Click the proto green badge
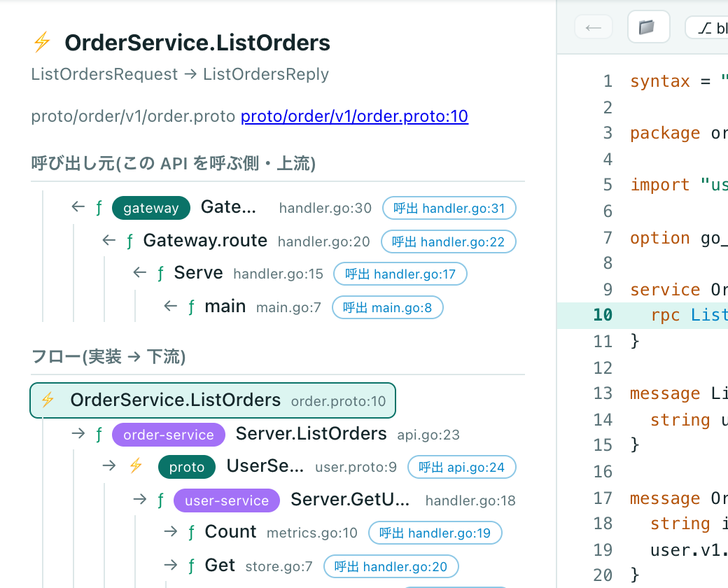 (x=187, y=467)
